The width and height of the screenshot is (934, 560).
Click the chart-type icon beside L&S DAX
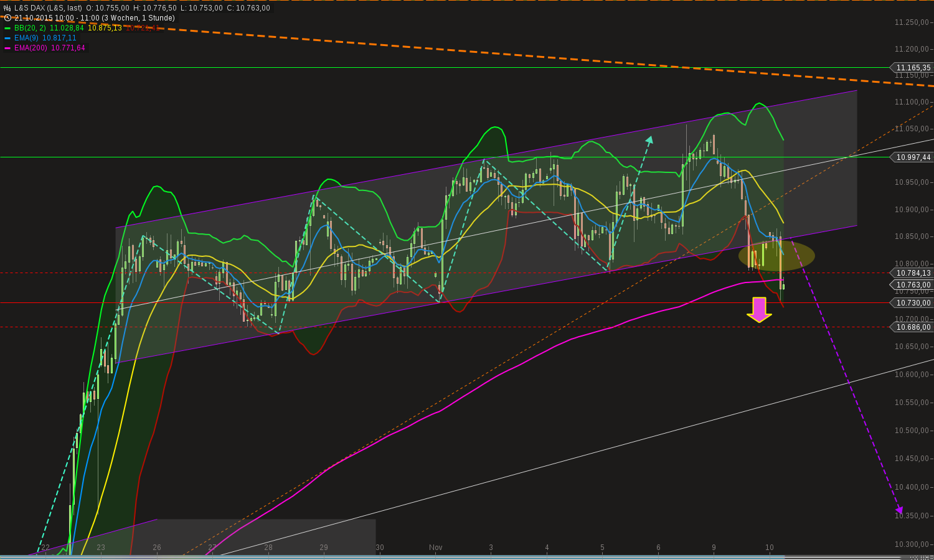7,8
